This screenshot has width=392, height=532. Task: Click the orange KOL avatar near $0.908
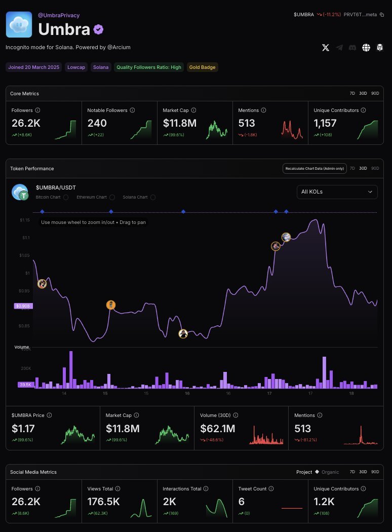click(111, 305)
